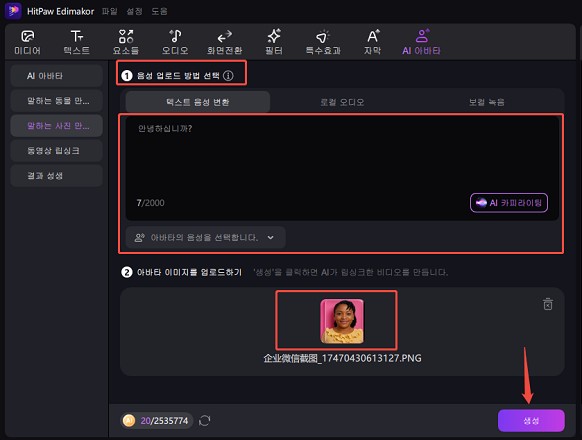Click the uploaded avatar portrait thumbnail

click(342, 321)
